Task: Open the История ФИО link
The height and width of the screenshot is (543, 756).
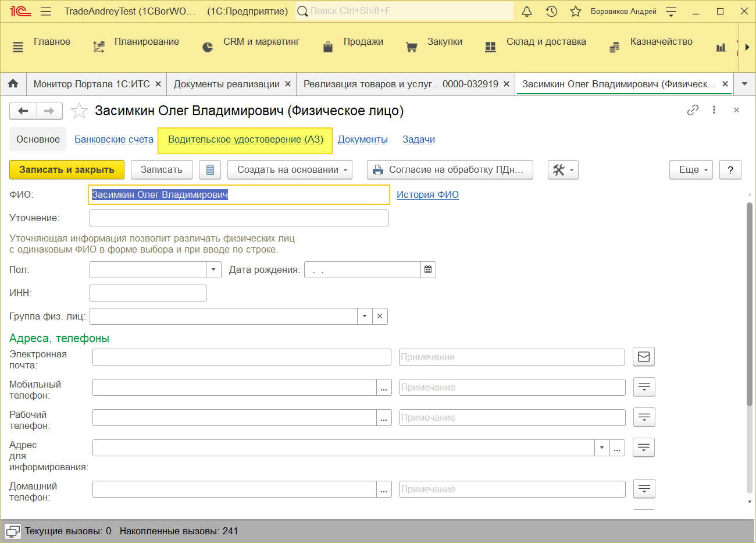Action: [x=427, y=194]
